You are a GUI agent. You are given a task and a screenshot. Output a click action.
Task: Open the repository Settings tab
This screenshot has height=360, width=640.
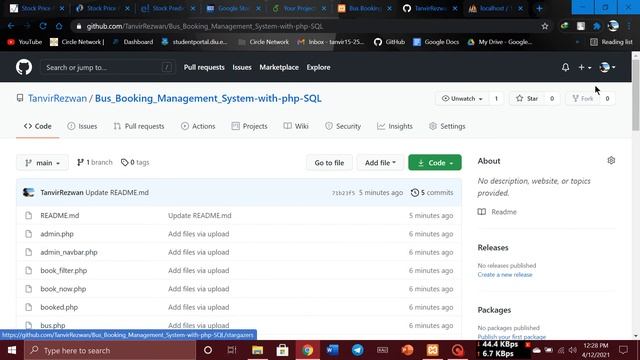(447, 126)
